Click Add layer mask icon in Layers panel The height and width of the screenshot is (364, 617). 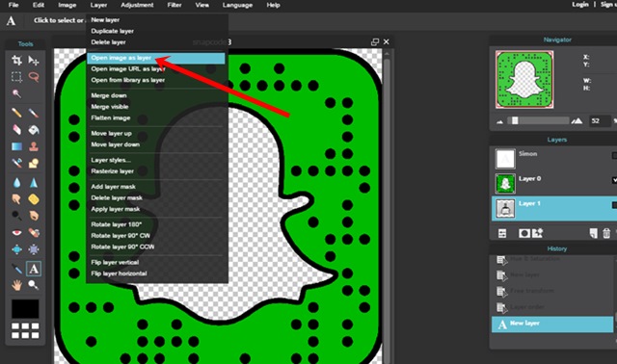pos(524,233)
